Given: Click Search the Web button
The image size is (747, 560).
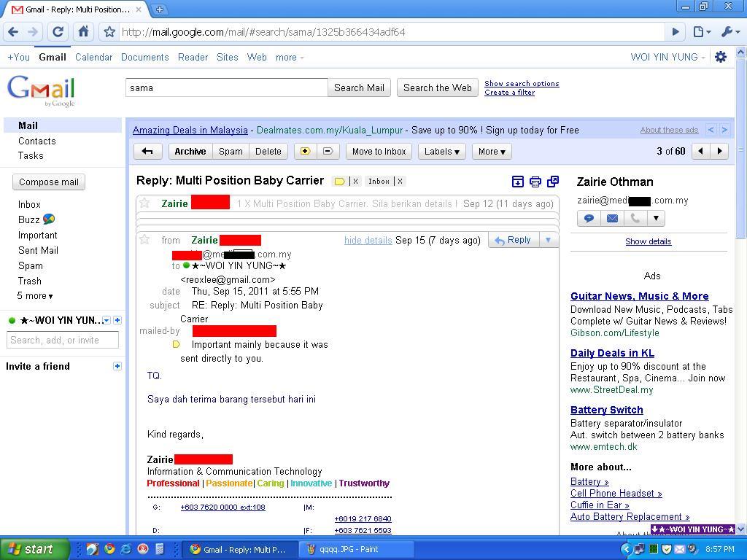Looking at the screenshot, I should [438, 87].
